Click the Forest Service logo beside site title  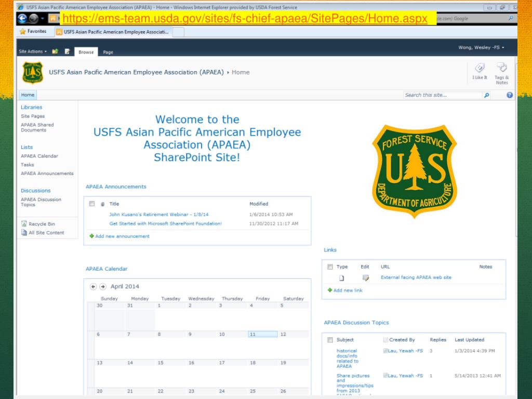pyautogui.click(x=33, y=72)
